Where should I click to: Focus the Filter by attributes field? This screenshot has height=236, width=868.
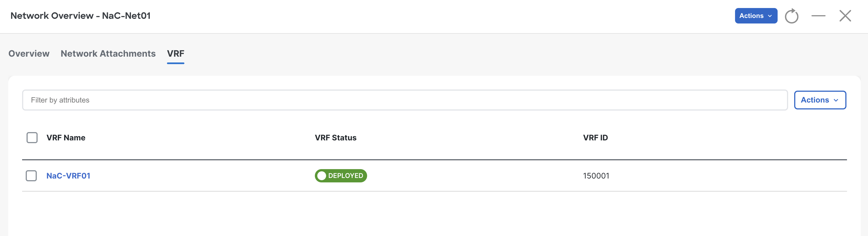(x=405, y=100)
